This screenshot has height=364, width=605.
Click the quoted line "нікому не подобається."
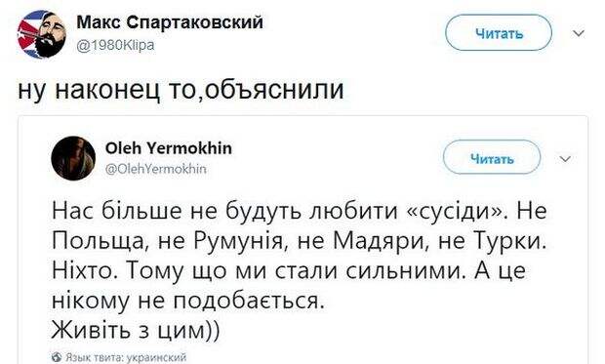click(186, 302)
